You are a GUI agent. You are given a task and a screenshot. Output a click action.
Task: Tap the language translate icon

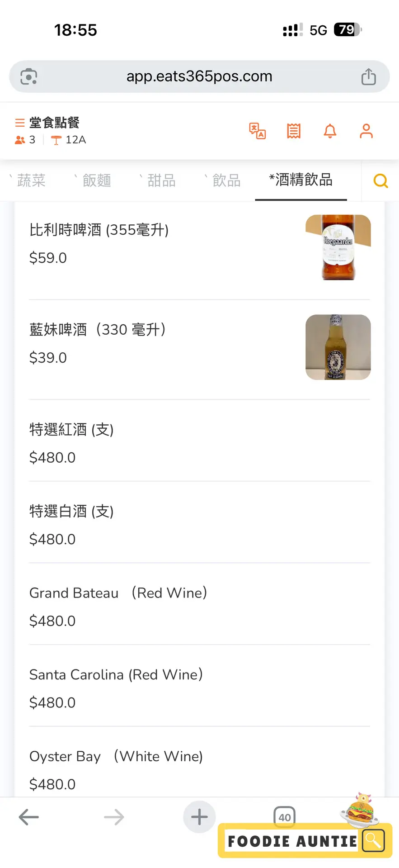point(258,131)
